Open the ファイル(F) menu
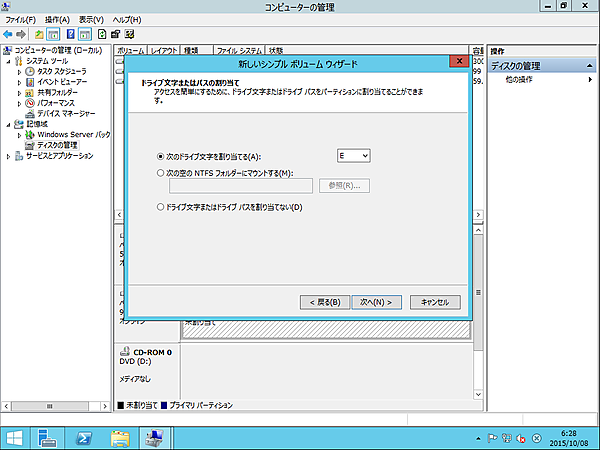 pyautogui.click(x=20, y=20)
